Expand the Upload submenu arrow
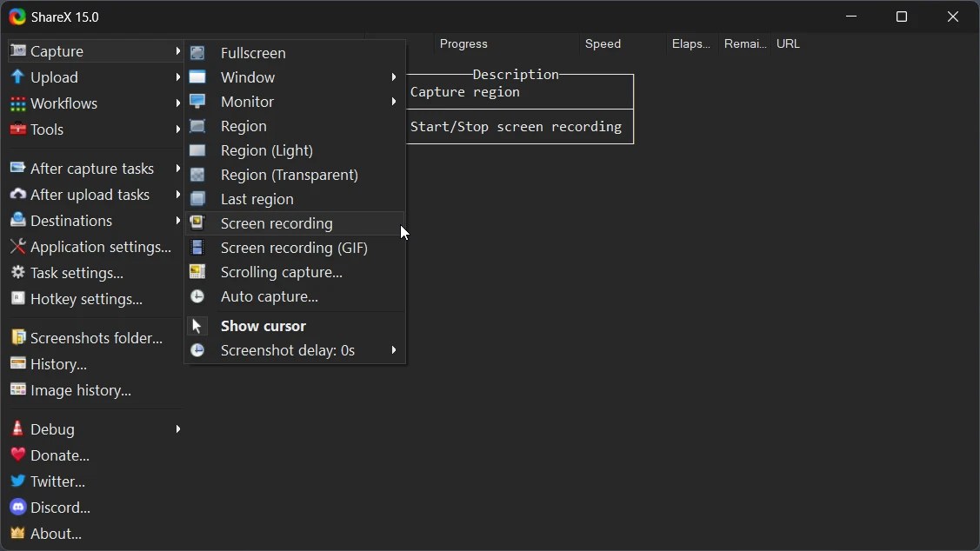 pyautogui.click(x=178, y=76)
